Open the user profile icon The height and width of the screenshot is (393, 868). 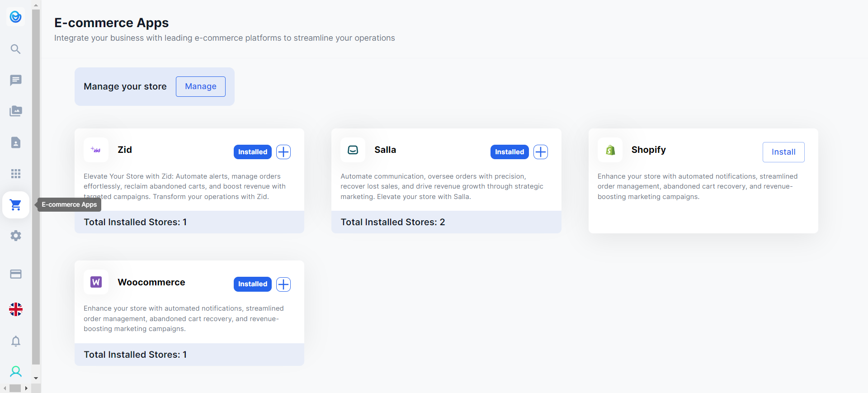(x=16, y=372)
